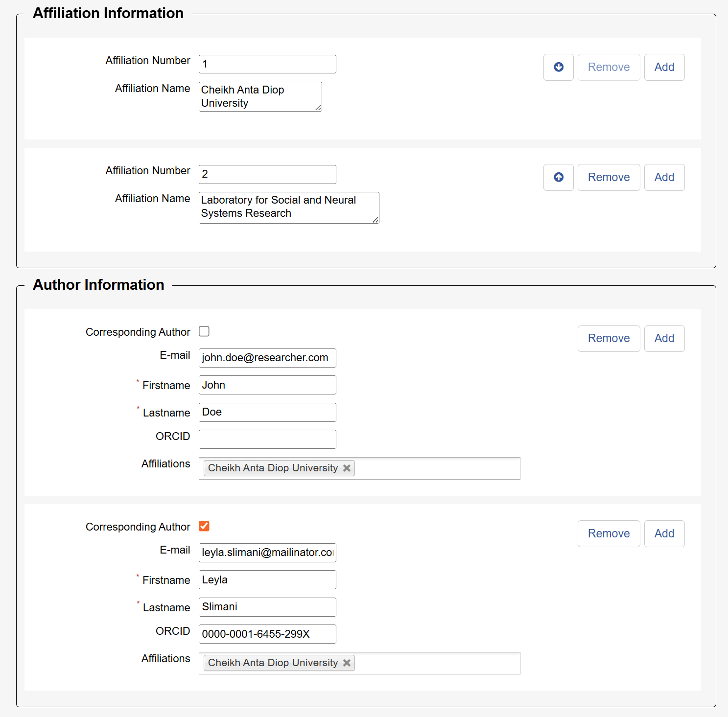Add an author after Leyla Slimani

[x=664, y=533]
